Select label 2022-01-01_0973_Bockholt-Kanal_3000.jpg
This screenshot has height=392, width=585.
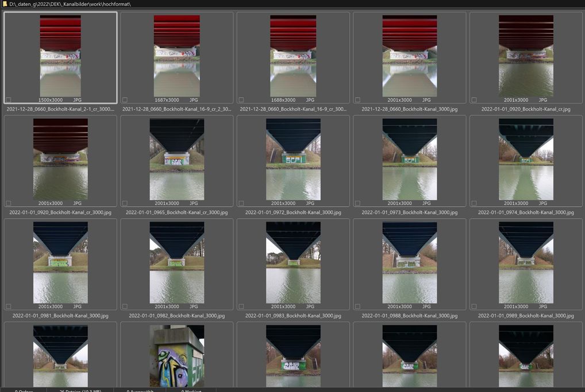pyautogui.click(x=410, y=212)
